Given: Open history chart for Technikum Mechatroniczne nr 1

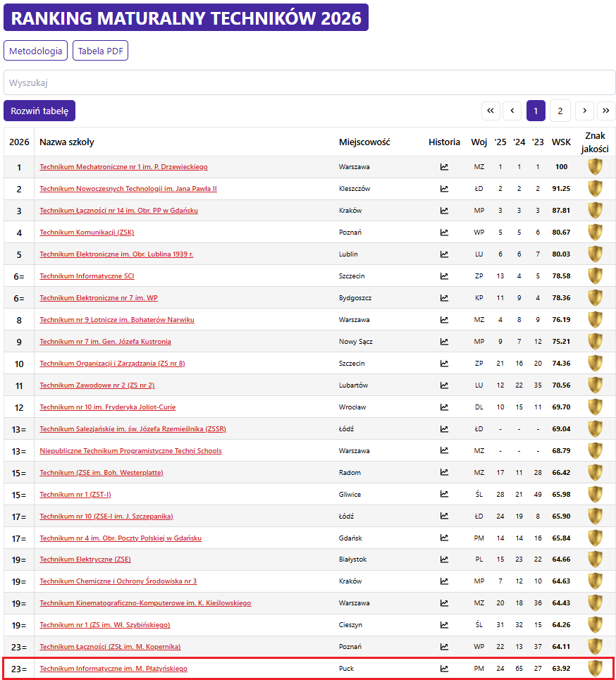Looking at the screenshot, I should (444, 167).
